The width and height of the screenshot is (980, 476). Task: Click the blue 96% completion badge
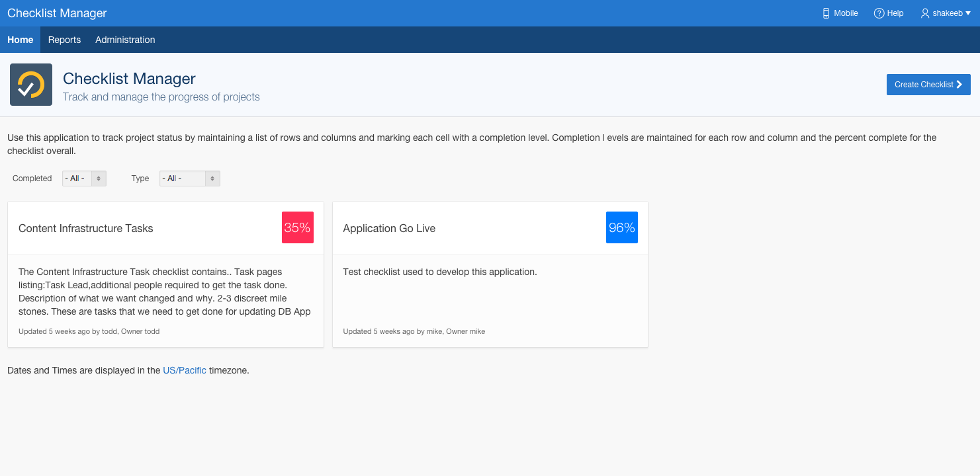coord(621,227)
